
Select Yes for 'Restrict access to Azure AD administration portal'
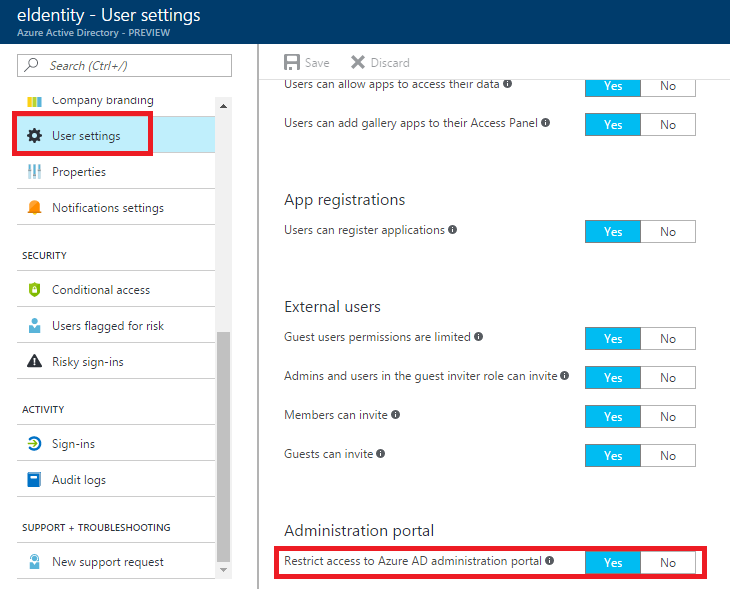tap(613, 562)
